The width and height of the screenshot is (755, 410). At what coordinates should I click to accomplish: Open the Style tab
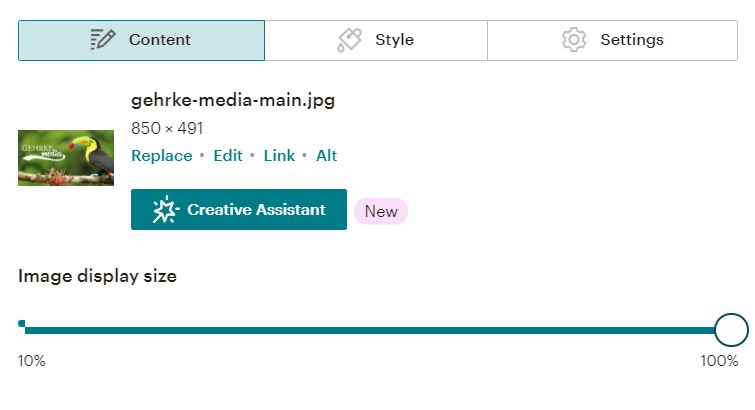click(376, 40)
